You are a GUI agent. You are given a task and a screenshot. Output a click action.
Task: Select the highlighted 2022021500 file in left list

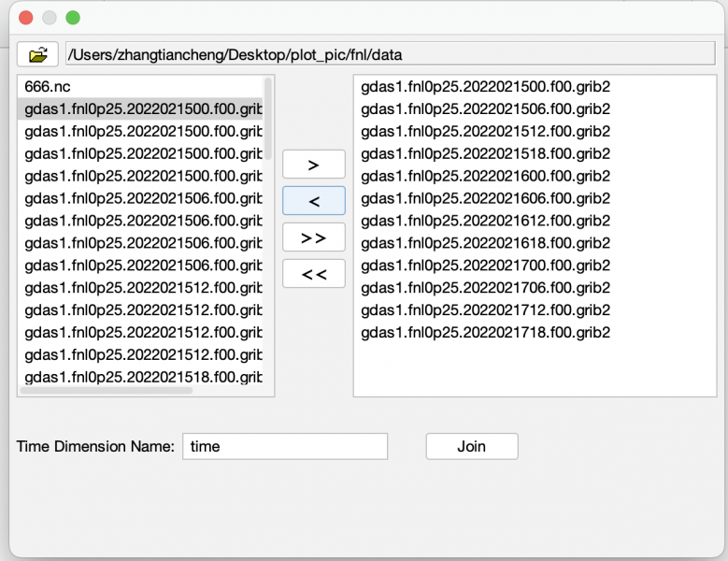142,108
